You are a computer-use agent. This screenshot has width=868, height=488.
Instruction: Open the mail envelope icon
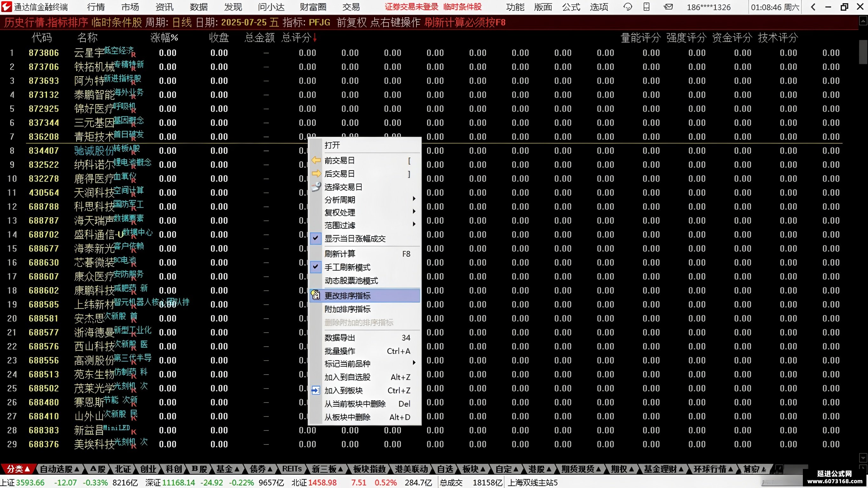(x=668, y=7)
